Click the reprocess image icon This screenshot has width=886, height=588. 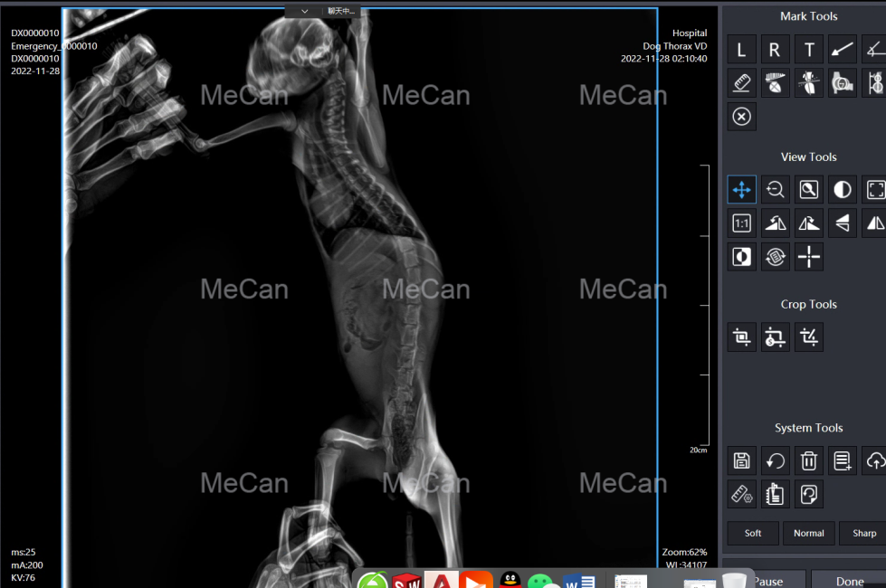pyautogui.click(x=775, y=257)
